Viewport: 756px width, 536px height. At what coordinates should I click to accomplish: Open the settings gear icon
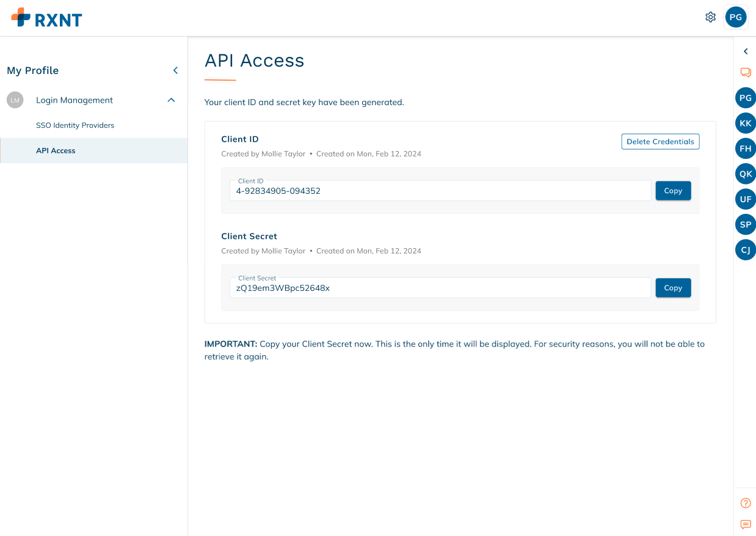(710, 17)
